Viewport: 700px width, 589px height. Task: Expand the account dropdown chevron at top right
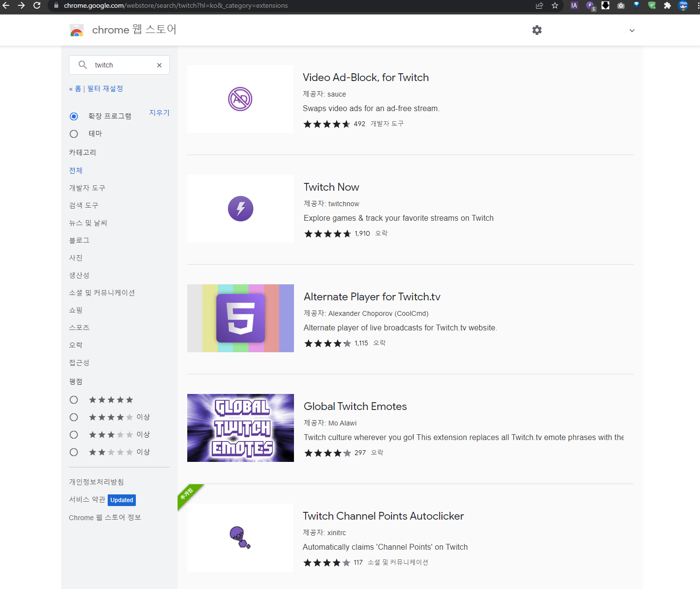click(632, 31)
